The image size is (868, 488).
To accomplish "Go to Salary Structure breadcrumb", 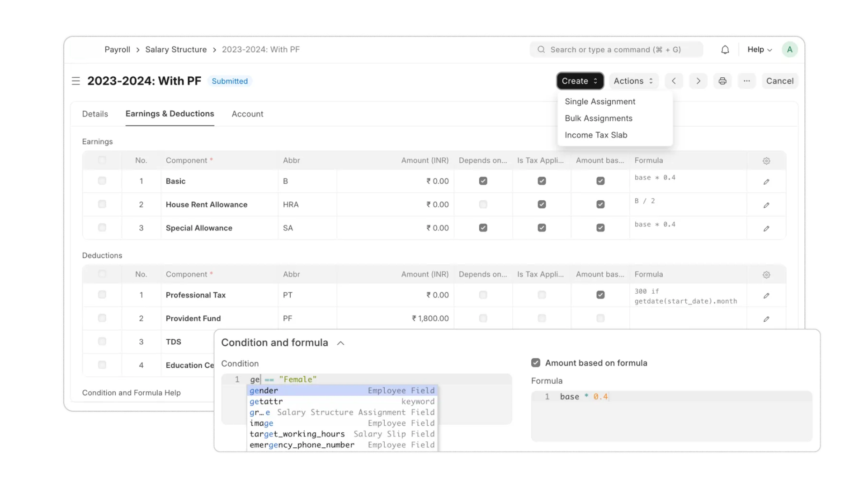I will point(176,50).
